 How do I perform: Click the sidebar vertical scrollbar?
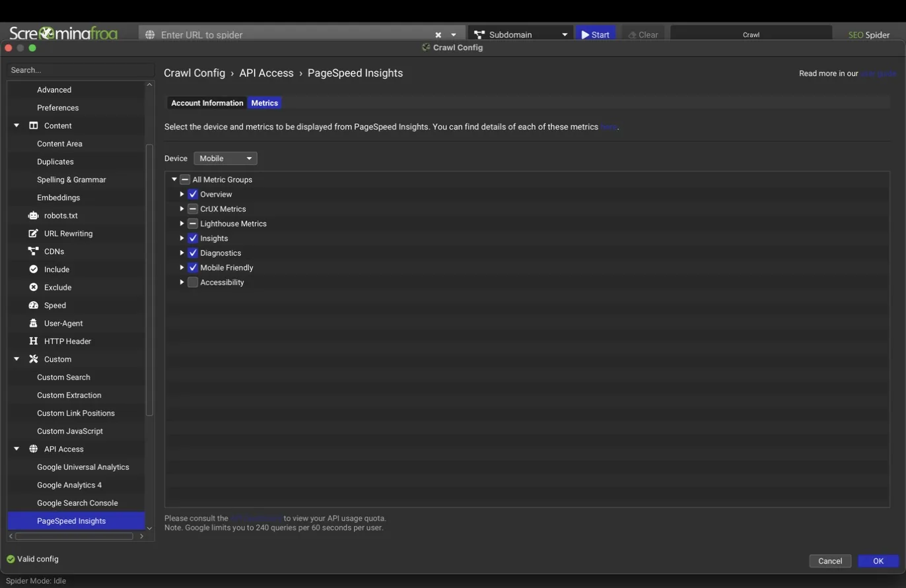pos(149,280)
